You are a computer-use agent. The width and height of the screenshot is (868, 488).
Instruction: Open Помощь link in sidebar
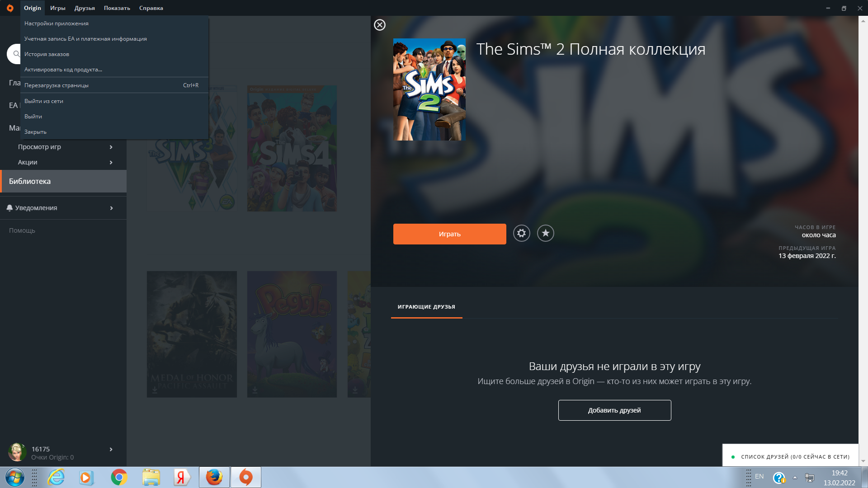[x=22, y=230]
